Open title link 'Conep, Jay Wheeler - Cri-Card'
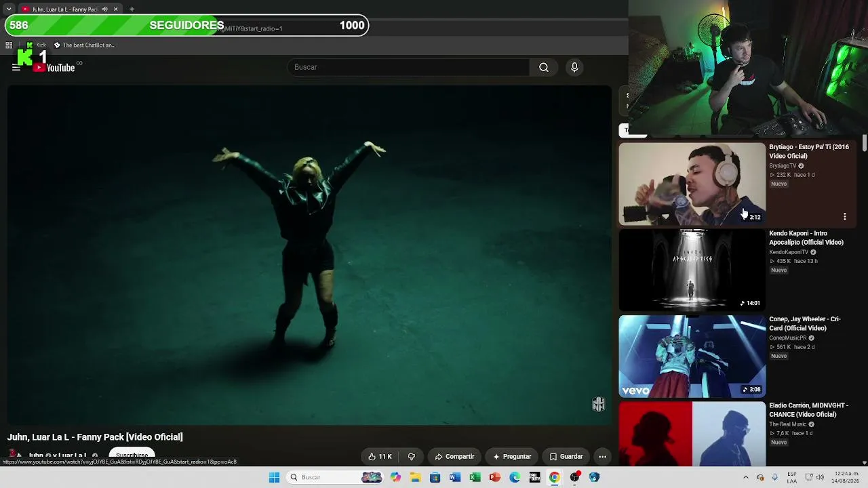This screenshot has height=488, width=868. click(804, 323)
